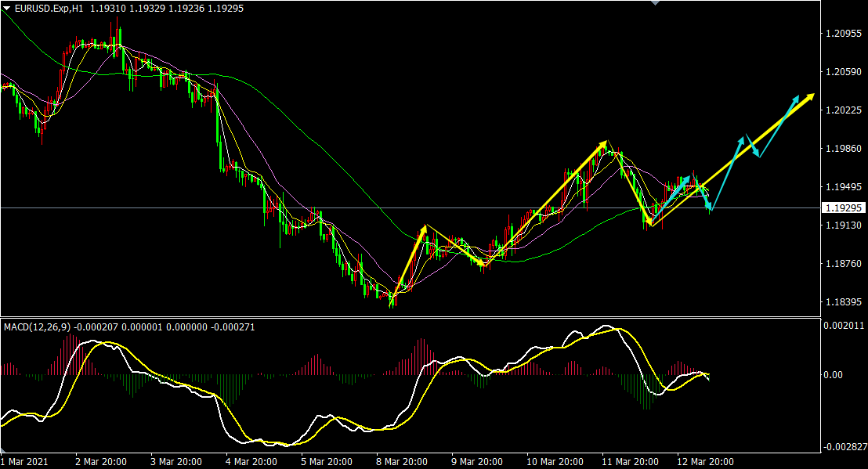
Task: Click price scale value 1.19130
Action: click(844, 225)
